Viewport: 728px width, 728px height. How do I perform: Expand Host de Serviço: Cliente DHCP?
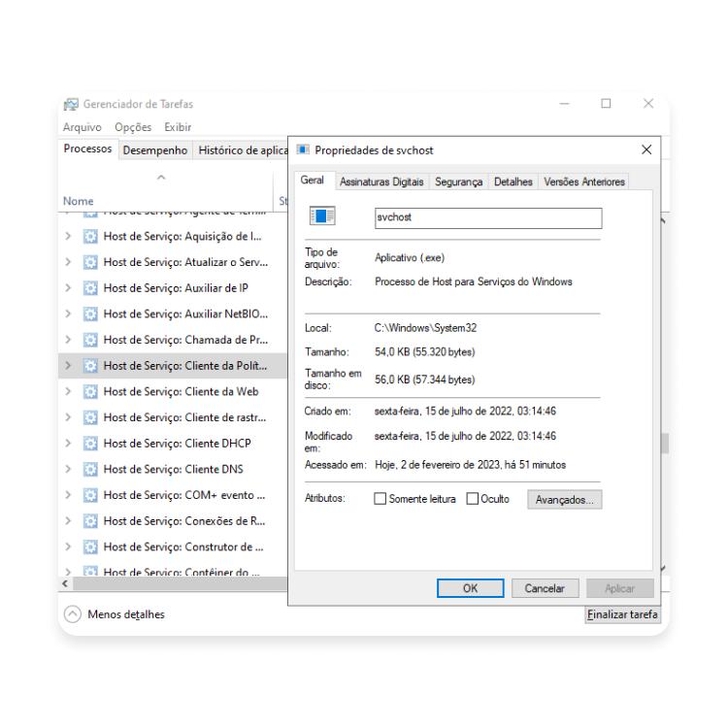68,444
